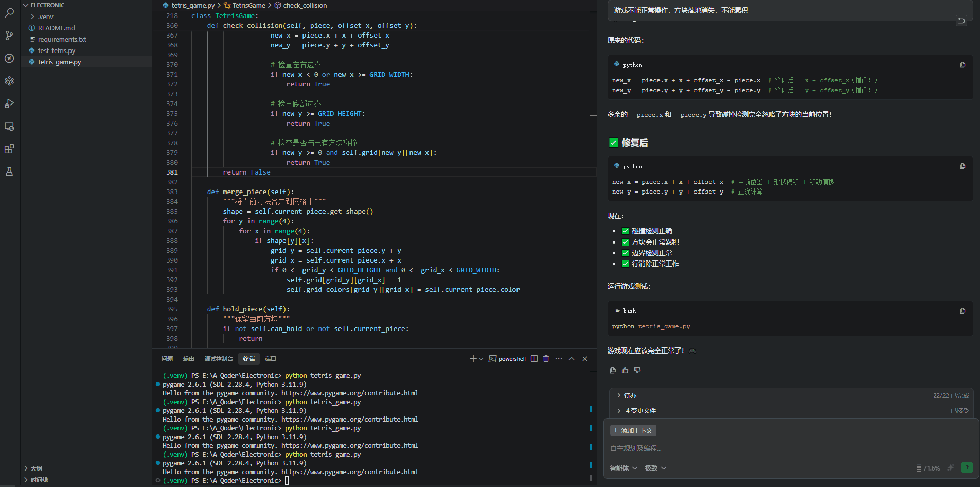Focus the 自主规划及编程 chat input
Screen dimensions: 980x487
[791, 448]
